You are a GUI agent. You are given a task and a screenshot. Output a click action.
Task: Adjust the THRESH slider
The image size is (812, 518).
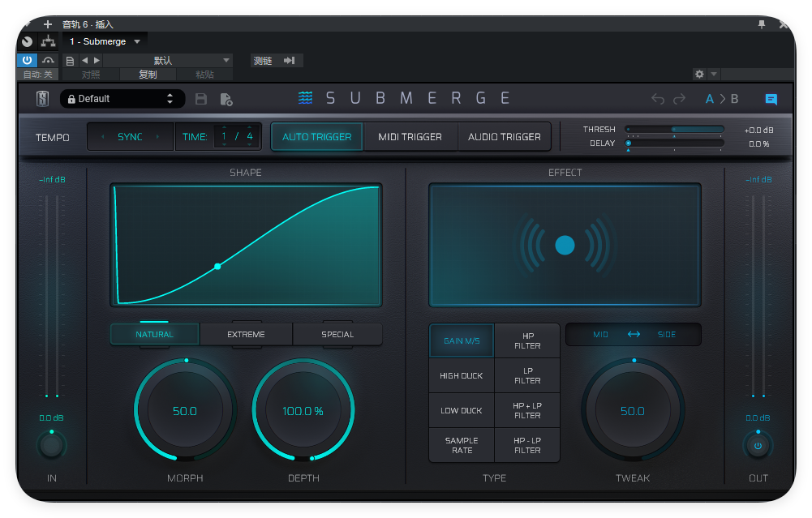pos(674,130)
